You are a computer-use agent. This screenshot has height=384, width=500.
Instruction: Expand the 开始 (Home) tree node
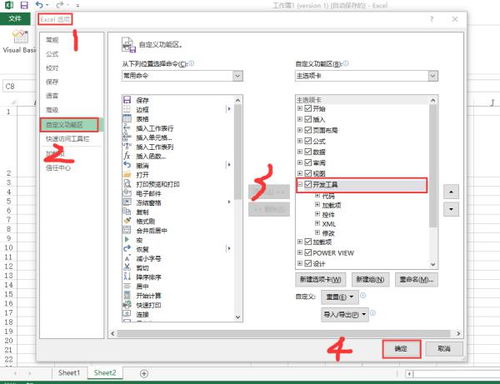[300, 108]
